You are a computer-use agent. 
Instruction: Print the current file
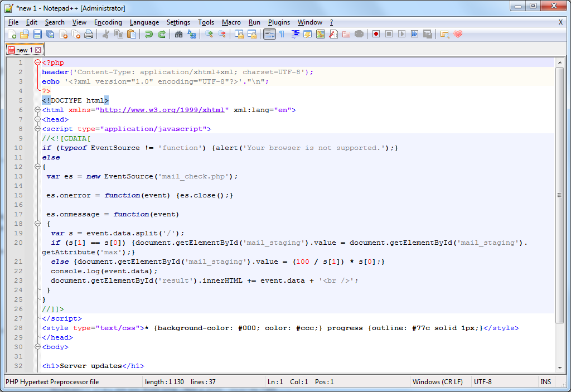[88, 34]
